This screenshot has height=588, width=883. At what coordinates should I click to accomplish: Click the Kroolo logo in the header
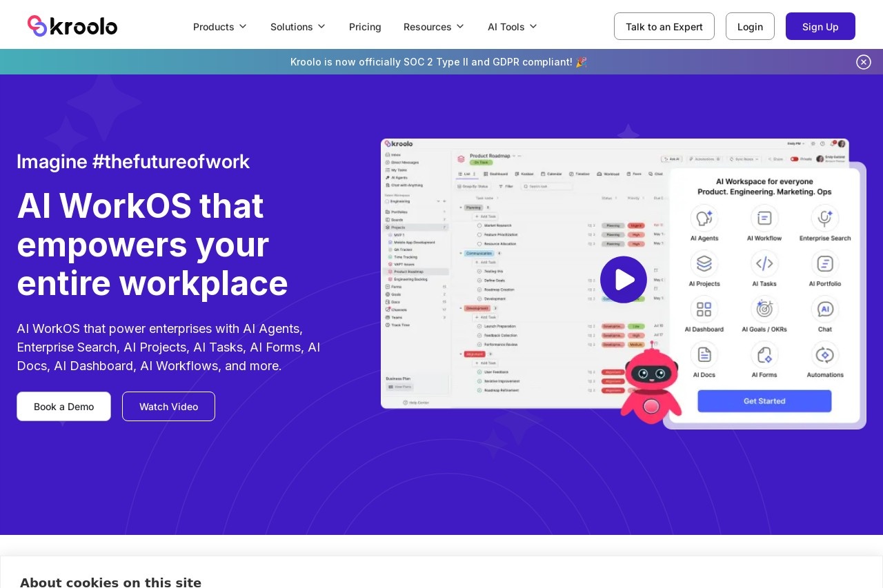tap(72, 26)
